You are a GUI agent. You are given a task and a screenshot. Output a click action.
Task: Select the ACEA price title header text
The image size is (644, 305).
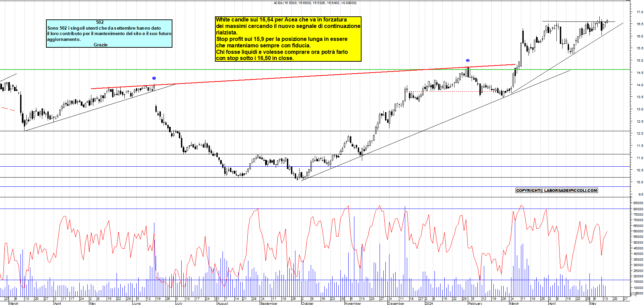coord(315,3)
